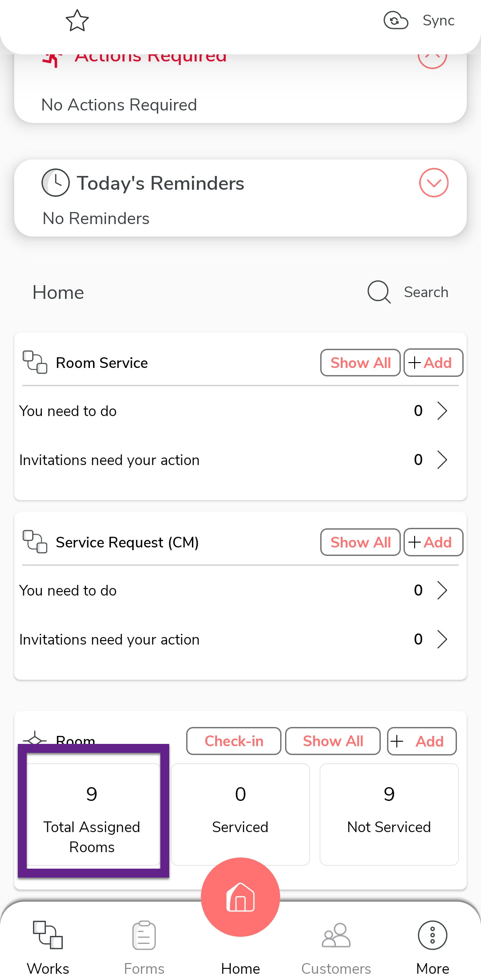Tap the Search magnifier icon
The height and width of the screenshot is (980, 481).
tap(379, 292)
